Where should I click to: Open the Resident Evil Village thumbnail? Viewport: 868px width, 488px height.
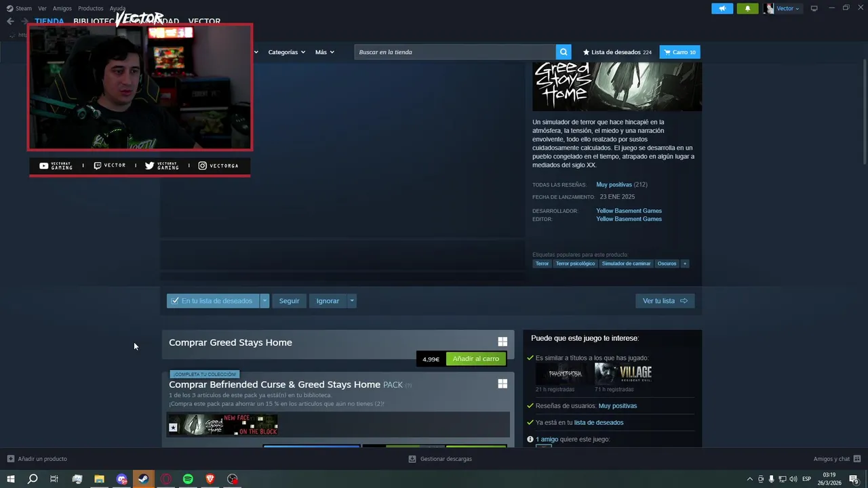623,374
